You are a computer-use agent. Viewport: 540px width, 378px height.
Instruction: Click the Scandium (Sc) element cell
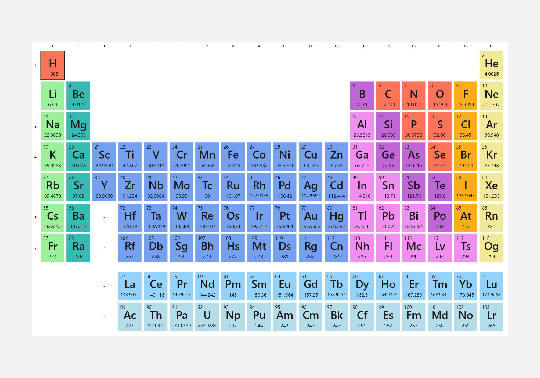point(104,157)
